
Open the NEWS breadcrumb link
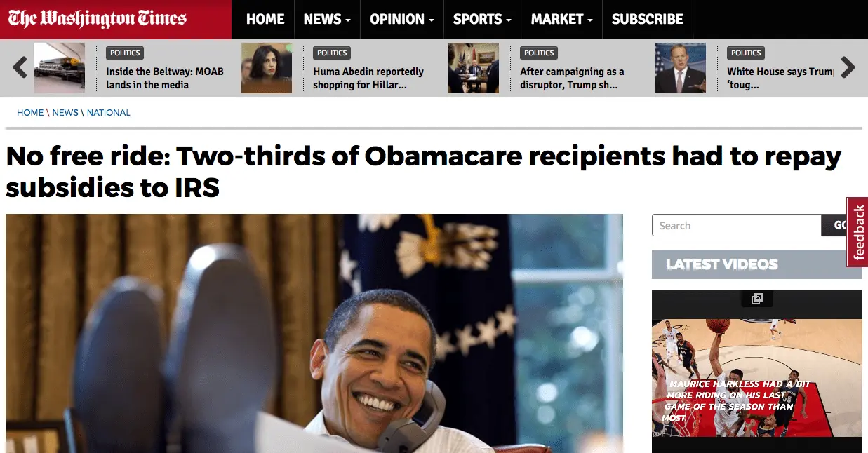tap(65, 112)
